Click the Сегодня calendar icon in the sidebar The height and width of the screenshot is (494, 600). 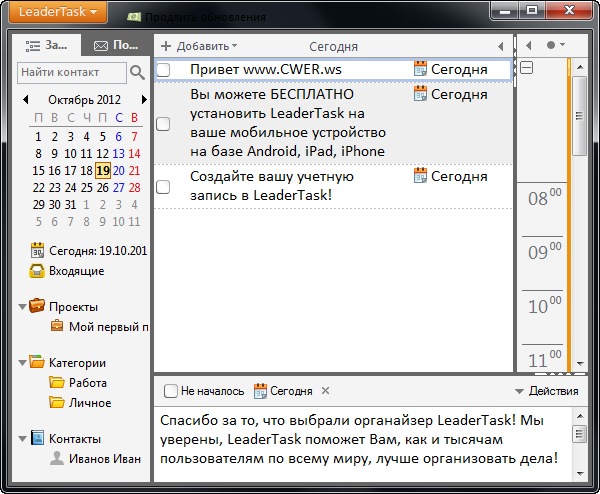(37, 250)
